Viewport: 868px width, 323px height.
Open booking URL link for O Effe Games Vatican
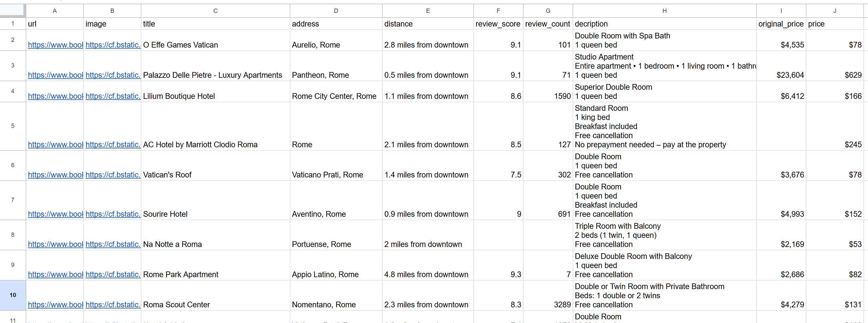(55, 45)
